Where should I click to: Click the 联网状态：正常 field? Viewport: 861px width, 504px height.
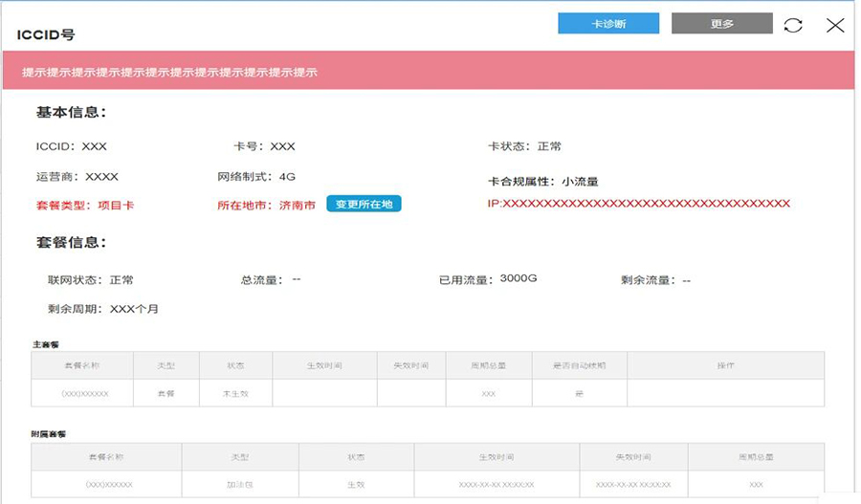click(91, 280)
